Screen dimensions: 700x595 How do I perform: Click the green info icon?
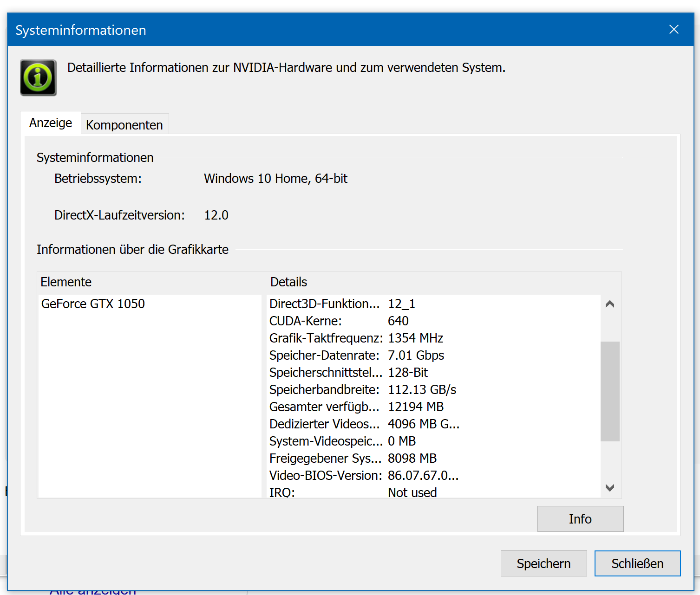click(x=38, y=78)
